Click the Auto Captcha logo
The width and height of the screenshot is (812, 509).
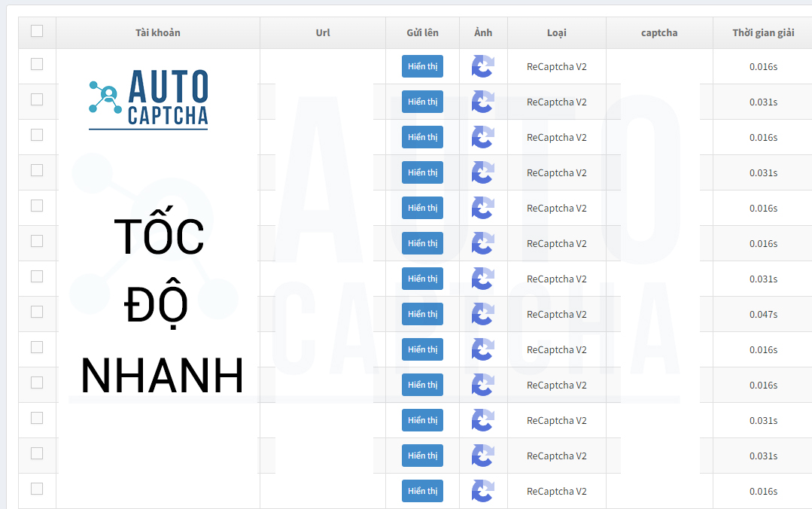(148, 99)
